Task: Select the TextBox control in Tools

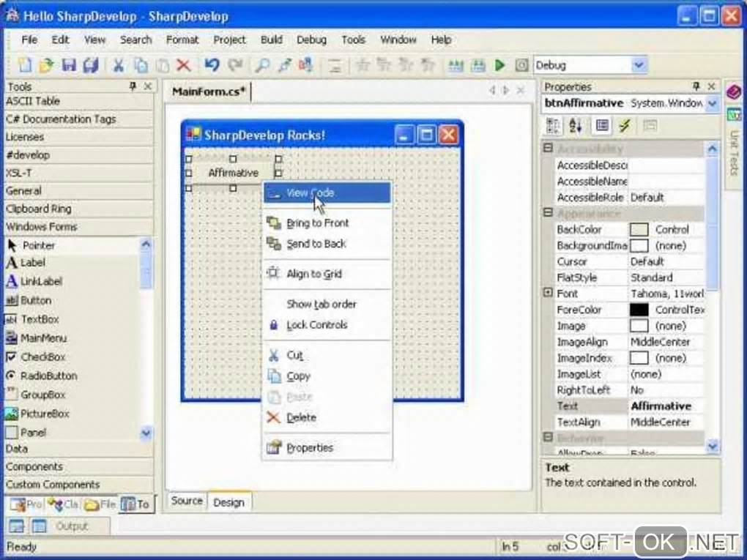Action: coord(73,319)
